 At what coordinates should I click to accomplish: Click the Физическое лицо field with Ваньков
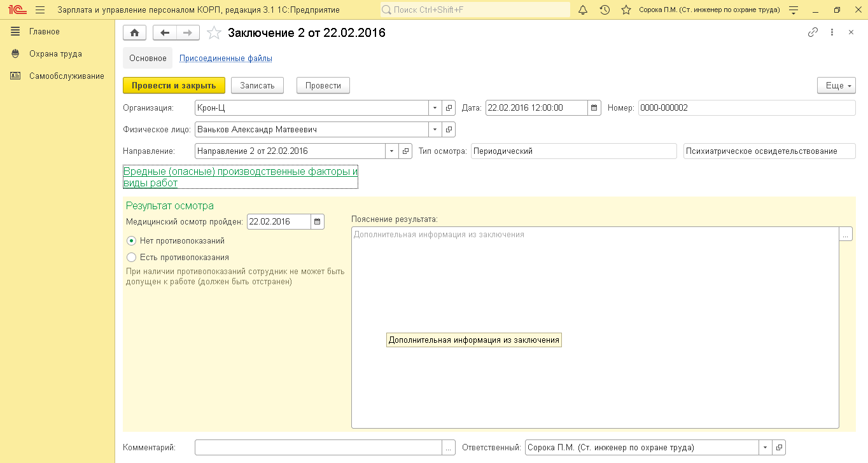point(312,130)
